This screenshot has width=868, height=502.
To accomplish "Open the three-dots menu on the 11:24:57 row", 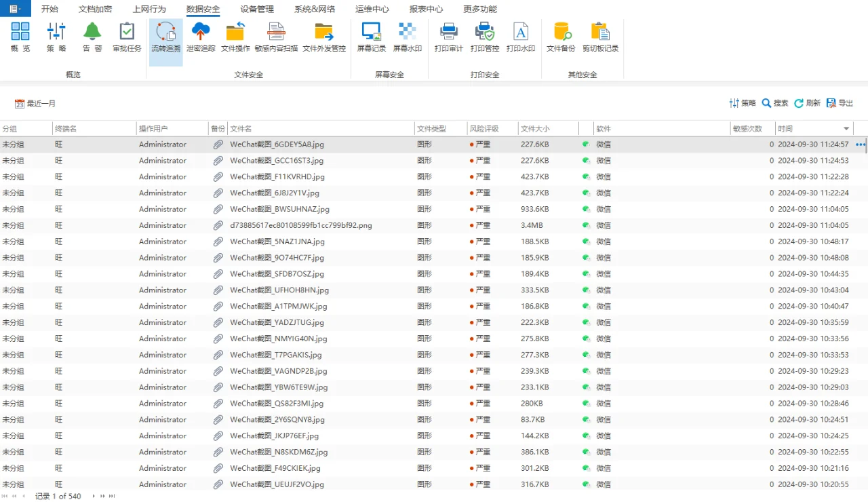I will click(x=861, y=144).
